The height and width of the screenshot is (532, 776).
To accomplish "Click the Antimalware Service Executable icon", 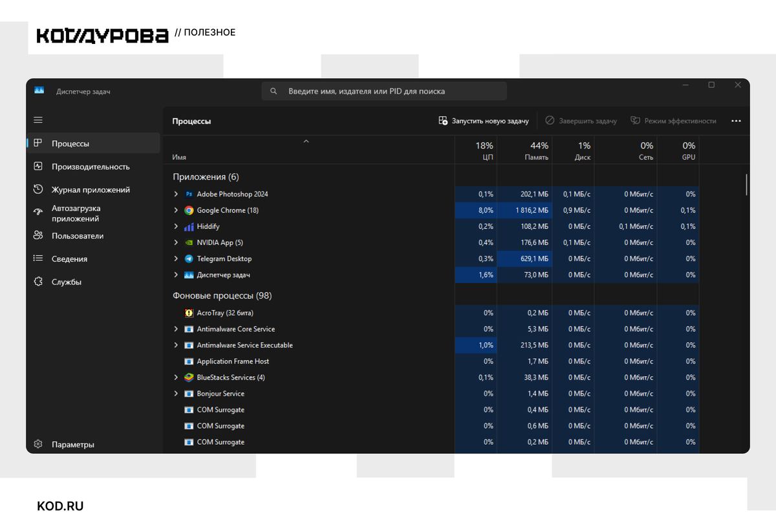I will [x=189, y=345].
